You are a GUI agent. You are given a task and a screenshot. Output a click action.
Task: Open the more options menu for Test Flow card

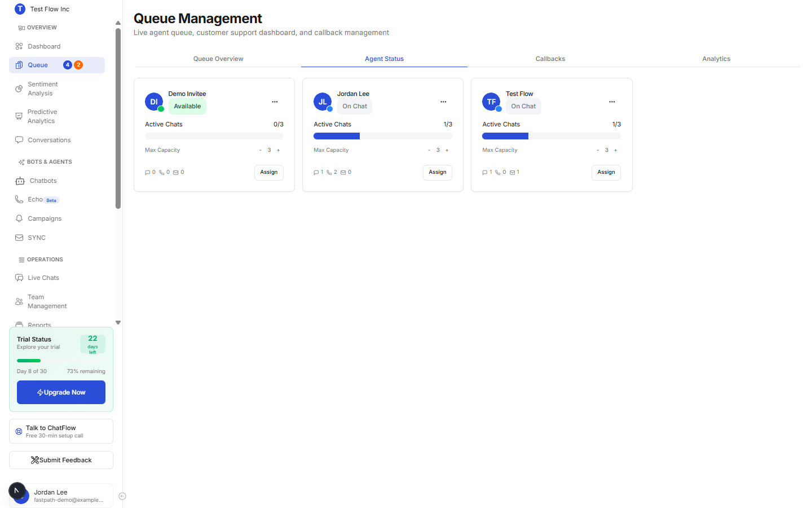[x=612, y=102]
